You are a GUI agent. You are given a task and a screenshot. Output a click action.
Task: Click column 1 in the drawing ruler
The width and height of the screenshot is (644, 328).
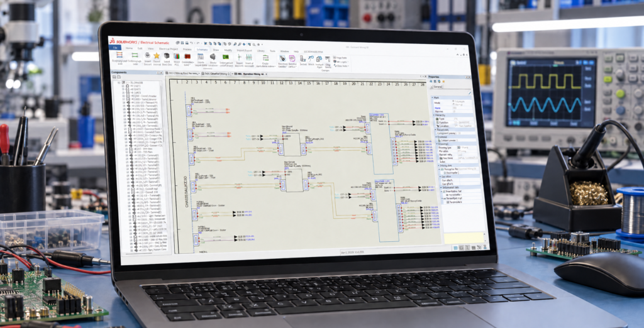[178, 82]
